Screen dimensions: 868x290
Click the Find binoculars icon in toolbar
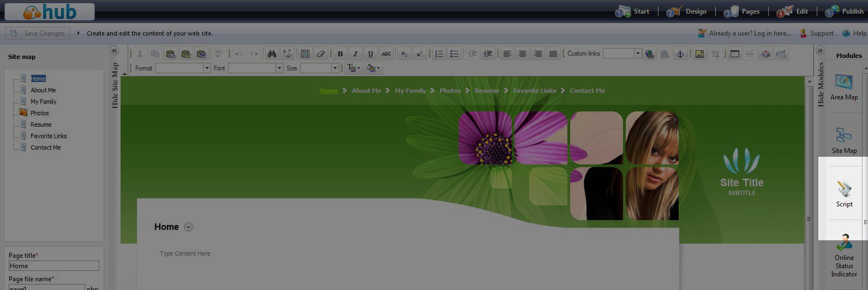click(272, 54)
